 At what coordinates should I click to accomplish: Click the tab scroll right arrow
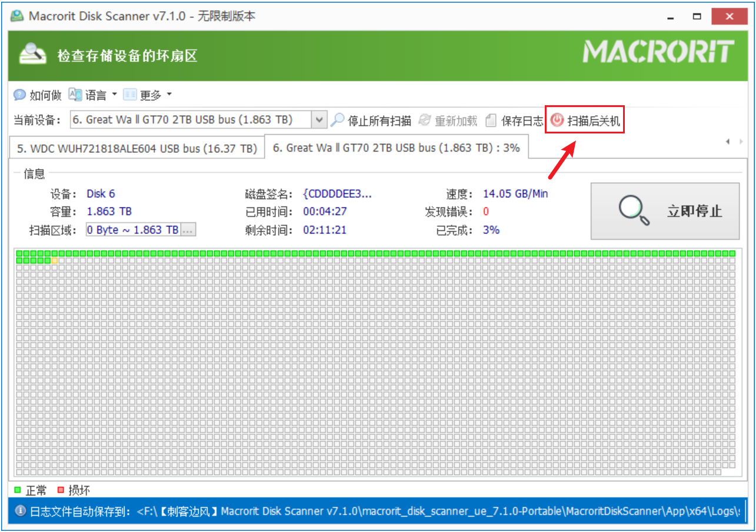click(741, 141)
